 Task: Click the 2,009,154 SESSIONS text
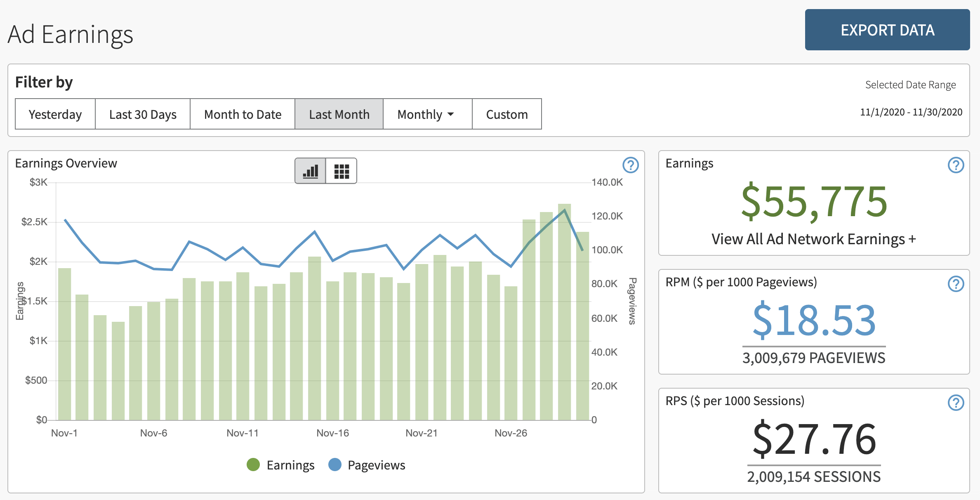click(814, 476)
